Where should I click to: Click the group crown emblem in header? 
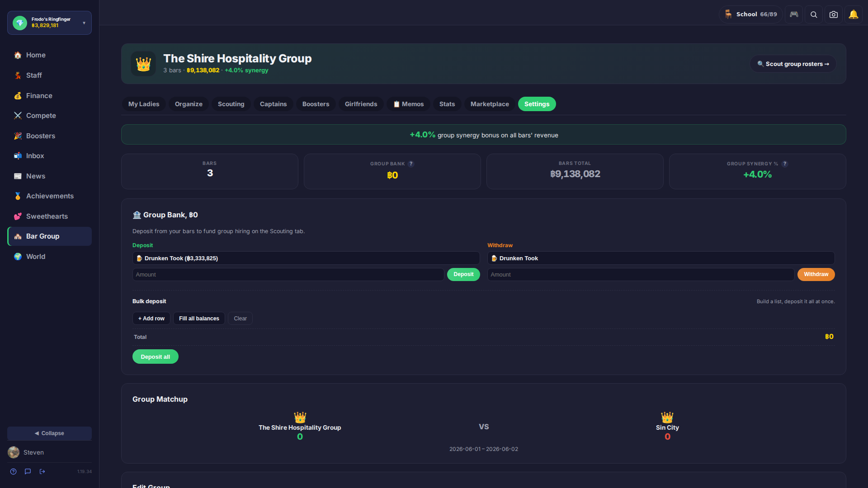pyautogui.click(x=143, y=64)
